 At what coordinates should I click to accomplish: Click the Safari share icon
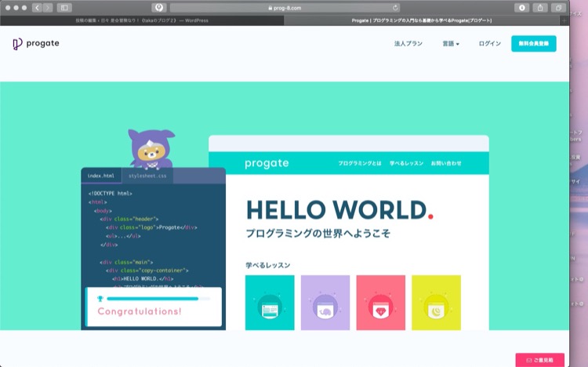540,8
